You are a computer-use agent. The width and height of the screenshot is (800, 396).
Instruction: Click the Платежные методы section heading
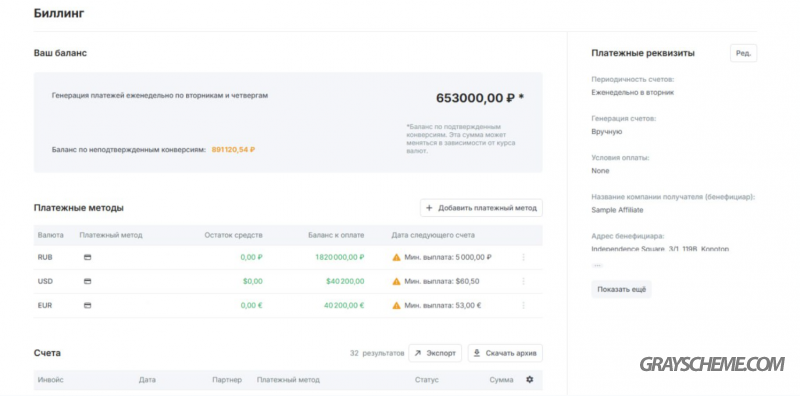79,208
